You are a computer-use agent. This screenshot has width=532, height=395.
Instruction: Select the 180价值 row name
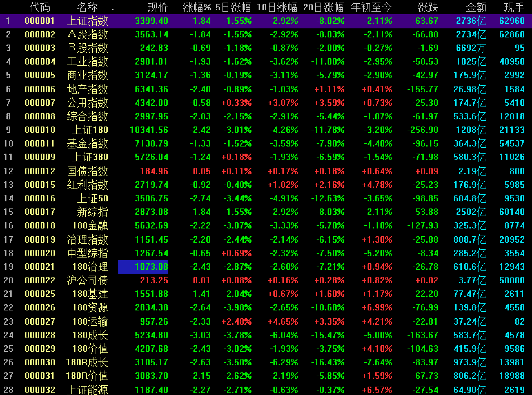(90, 349)
